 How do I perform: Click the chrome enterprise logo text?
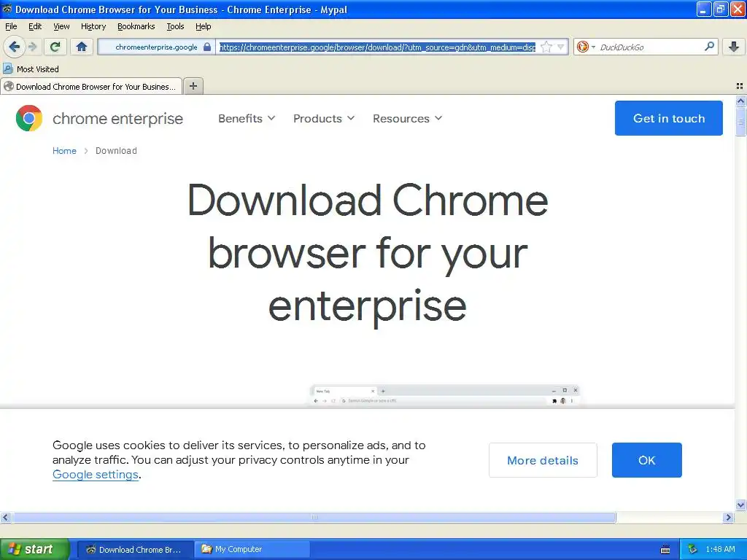tap(117, 119)
